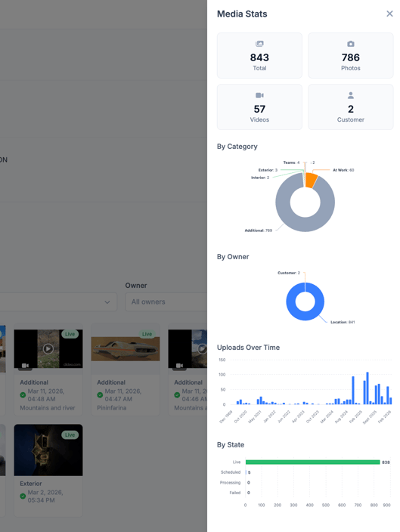Select the 843 Total stat card

tap(259, 56)
